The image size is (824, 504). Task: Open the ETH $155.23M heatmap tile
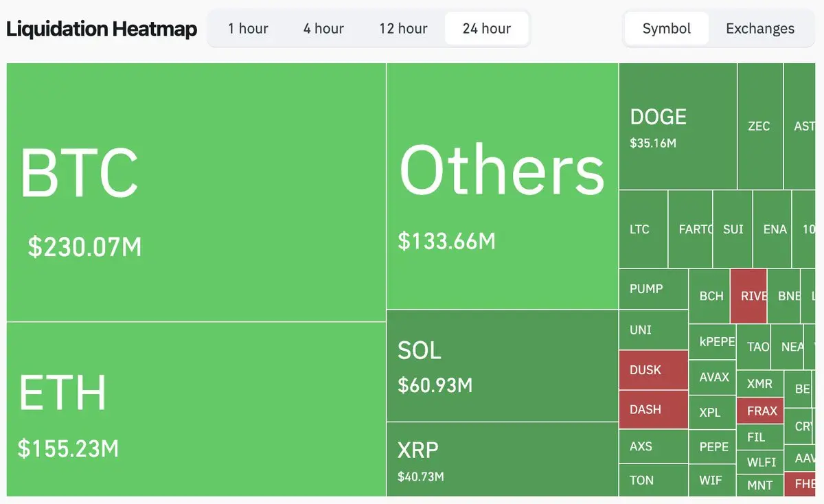point(196,409)
